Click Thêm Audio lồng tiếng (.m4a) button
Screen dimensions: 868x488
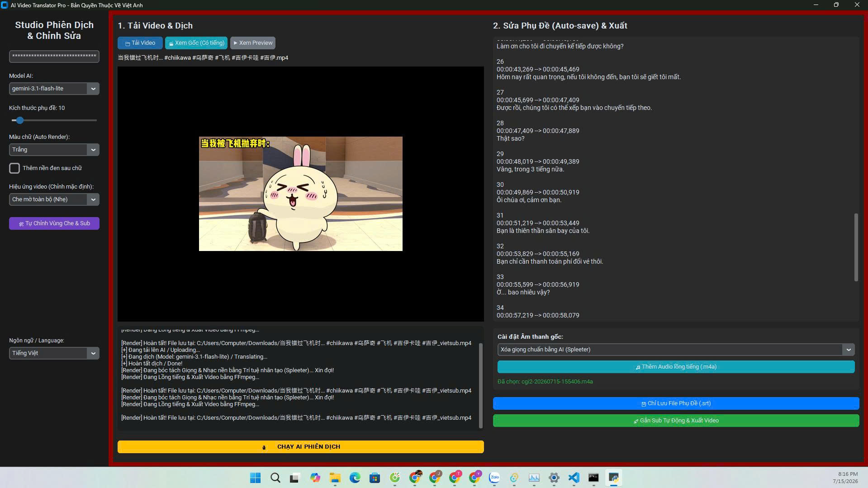676,367
